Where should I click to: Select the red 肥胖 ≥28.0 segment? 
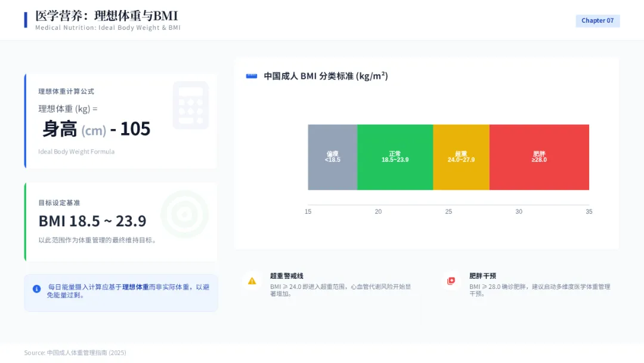point(539,157)
